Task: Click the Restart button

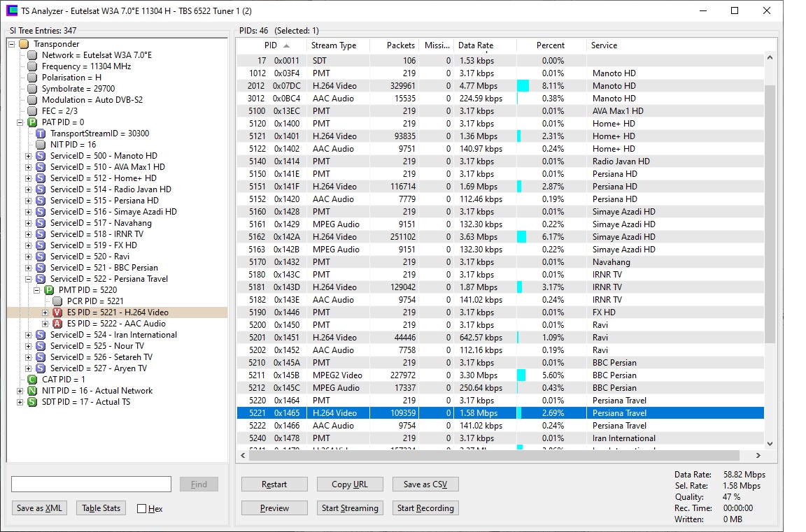Action: pos(274,484)
